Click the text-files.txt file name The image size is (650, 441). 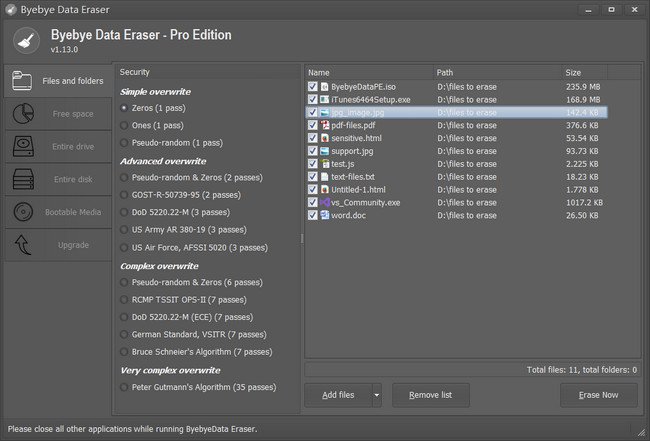pyautogui.click(x=353, y=177)
